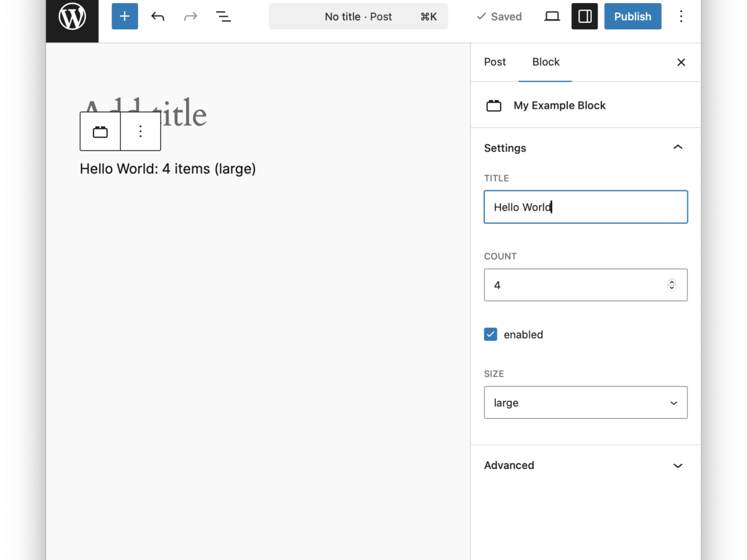Click the My Example Block label
The width and height of the screenshot is (747, 560).
pyautogui.click(x=560, y=105)
